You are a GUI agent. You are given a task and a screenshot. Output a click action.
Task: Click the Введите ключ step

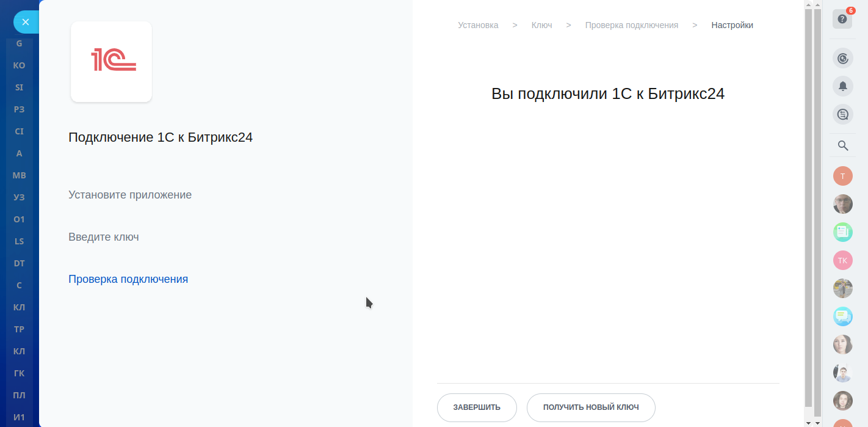[104, 237]
